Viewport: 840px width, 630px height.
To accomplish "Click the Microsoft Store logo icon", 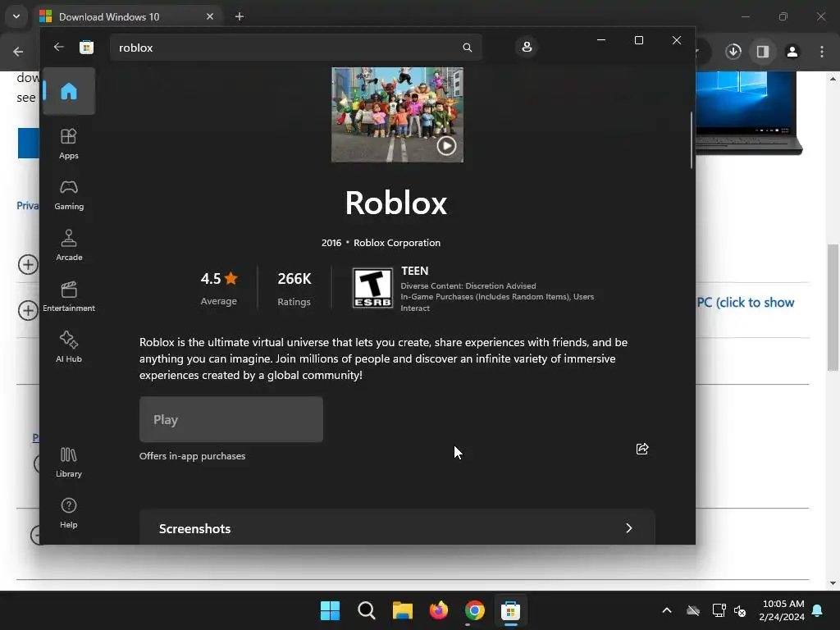I will coord(86,47).
